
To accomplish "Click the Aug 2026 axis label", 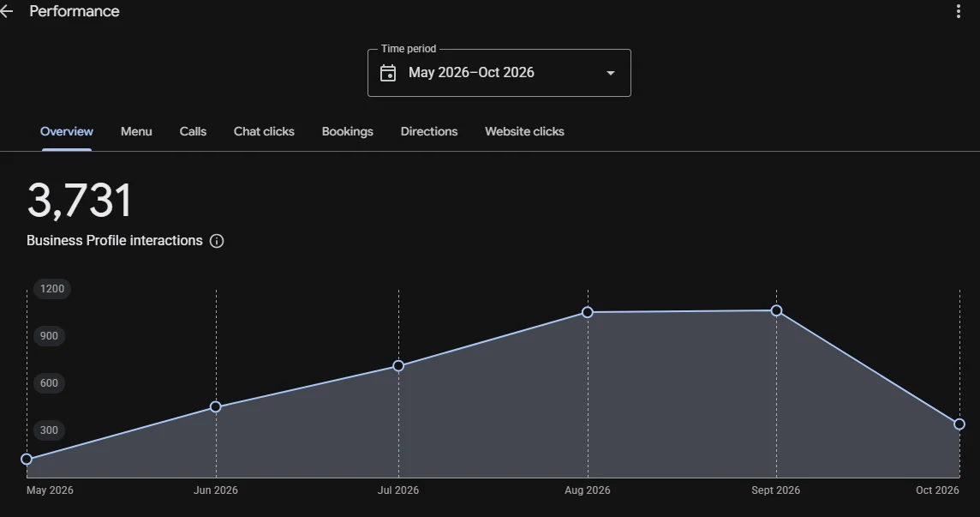I will [x=588, y=490].
